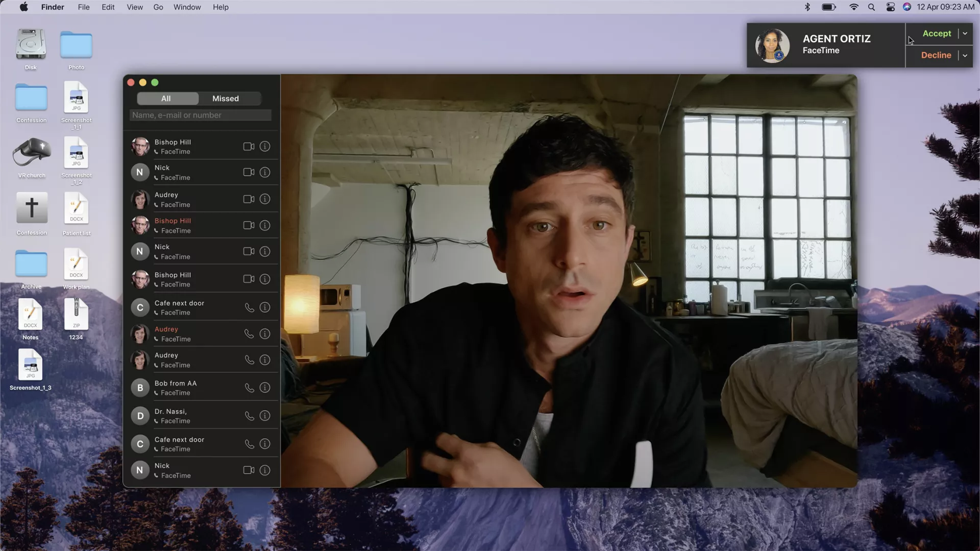Expand the Decline call options chevron
This screenshot has width=980, height=551.
pos(965,55)
